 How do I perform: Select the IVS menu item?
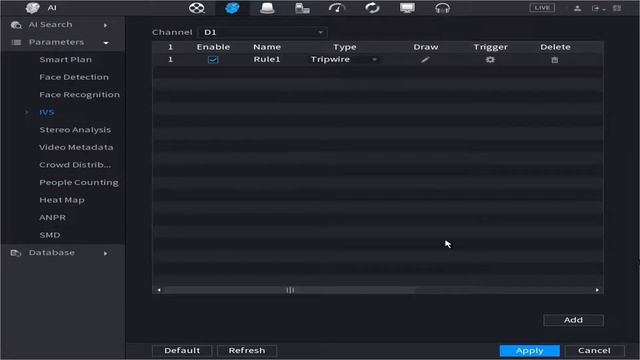pyautogui.click(x=47, y=112)
